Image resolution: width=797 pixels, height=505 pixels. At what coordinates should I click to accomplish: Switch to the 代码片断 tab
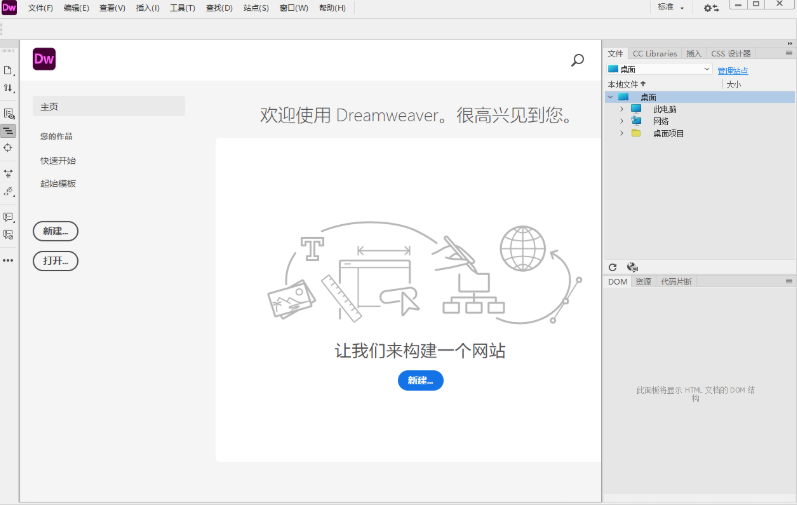[675, 282]
